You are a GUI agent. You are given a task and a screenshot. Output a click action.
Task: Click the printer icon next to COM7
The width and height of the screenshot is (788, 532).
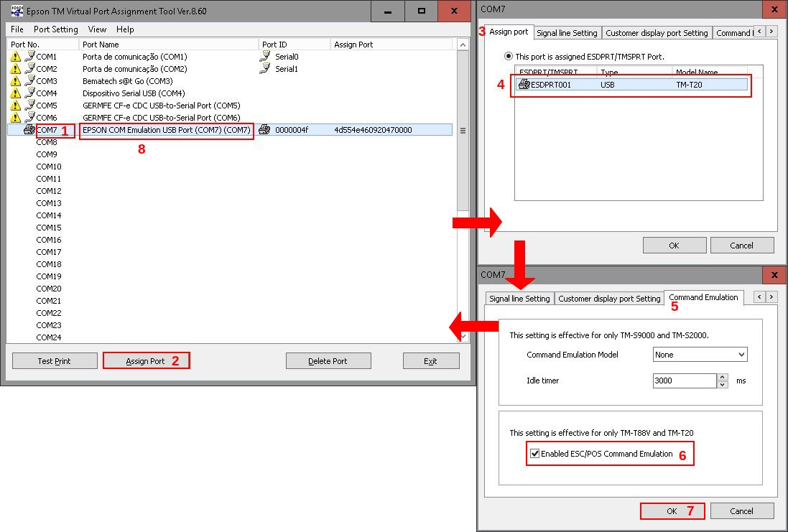[x=29, y=130]
